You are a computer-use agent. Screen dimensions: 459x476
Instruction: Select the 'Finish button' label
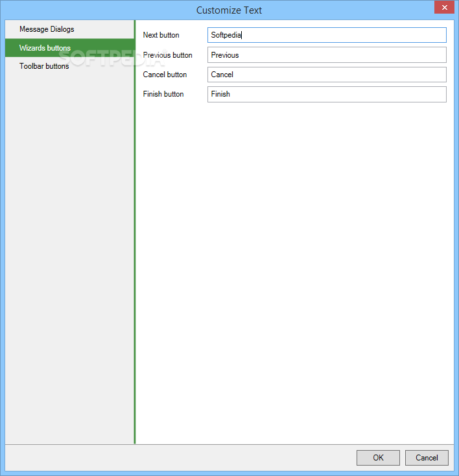(163, 94)
